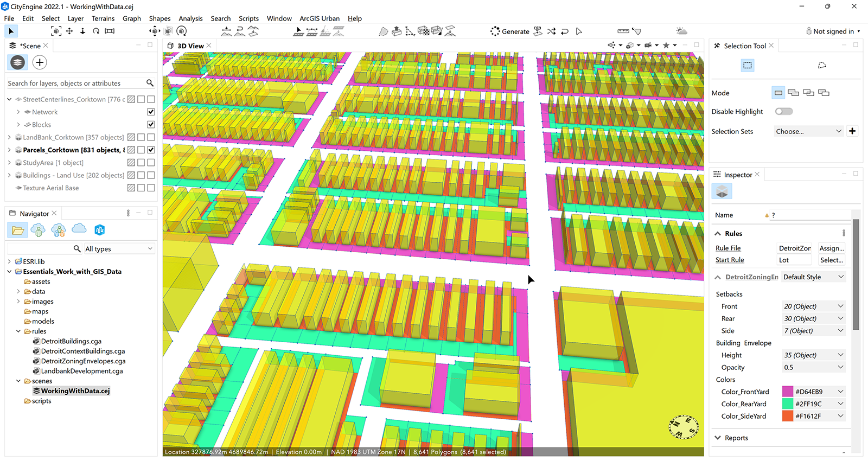Expand the Parcels_Corktown layer
868x461 pixels.
9,150
